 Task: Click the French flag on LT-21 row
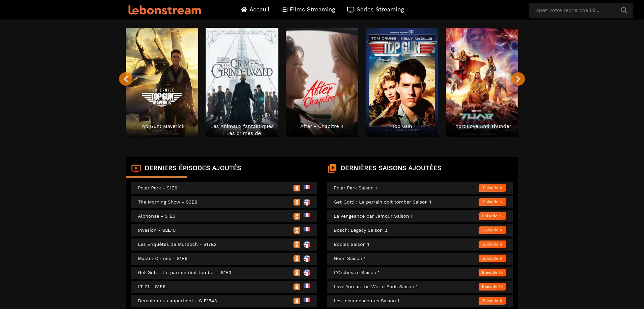point(307,286)
